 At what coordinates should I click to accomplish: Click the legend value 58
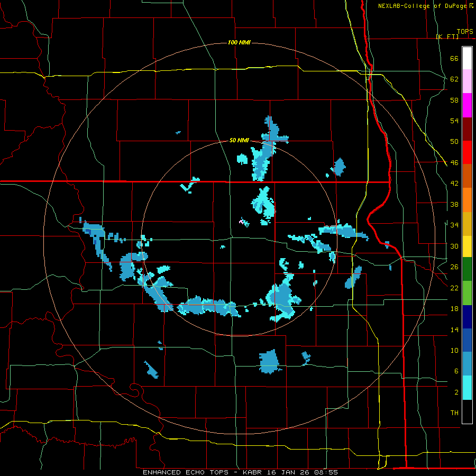click(454, 100)
